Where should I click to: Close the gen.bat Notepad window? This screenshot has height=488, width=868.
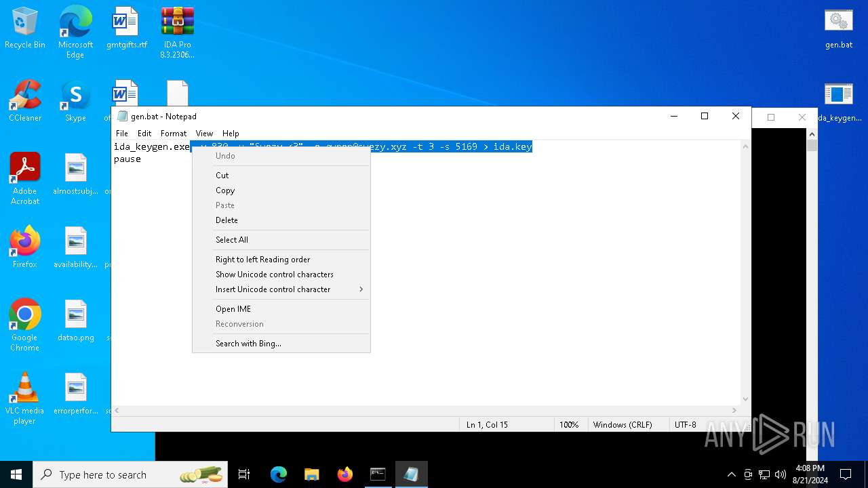736,117
